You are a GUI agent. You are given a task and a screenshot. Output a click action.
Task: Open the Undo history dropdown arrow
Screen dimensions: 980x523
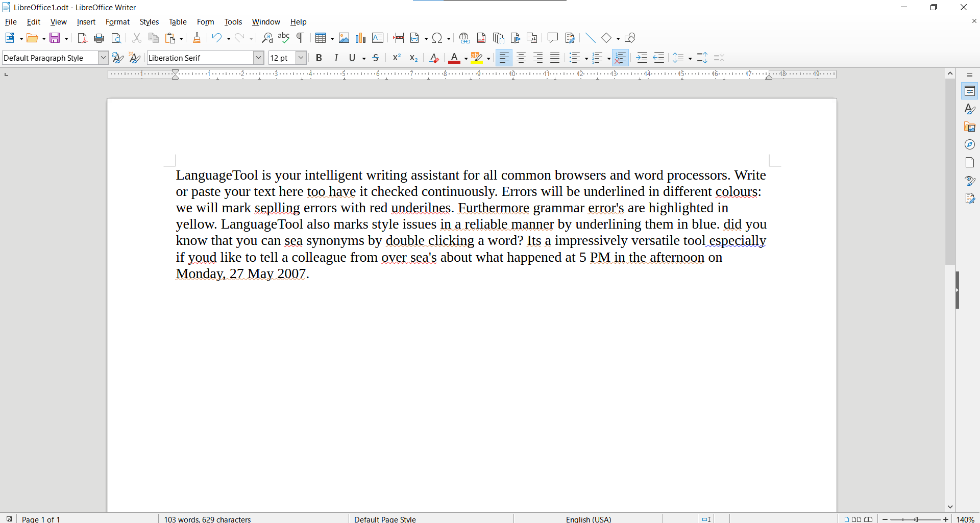(x=229, y=39)
